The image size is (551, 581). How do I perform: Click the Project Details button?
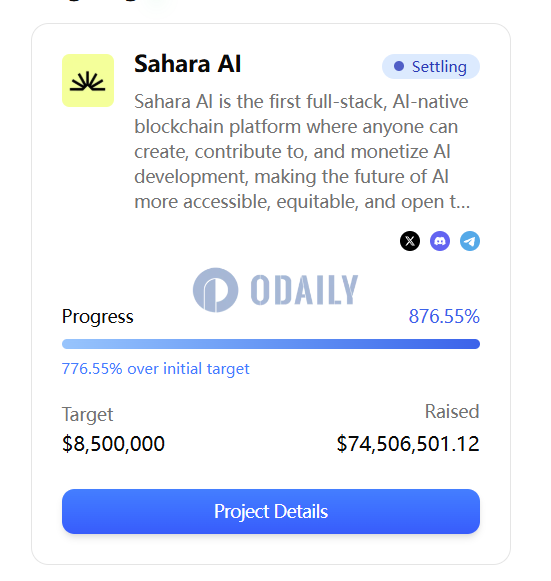coord(271,511)
